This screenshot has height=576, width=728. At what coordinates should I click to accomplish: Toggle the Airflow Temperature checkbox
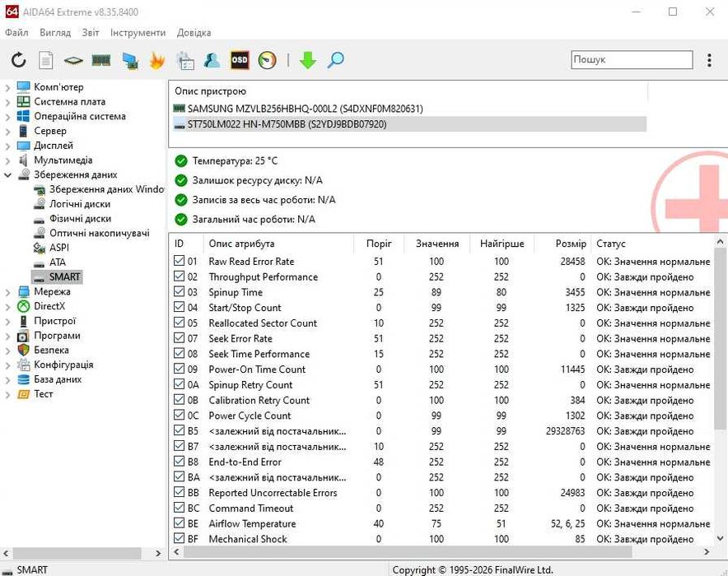(180, 523)
